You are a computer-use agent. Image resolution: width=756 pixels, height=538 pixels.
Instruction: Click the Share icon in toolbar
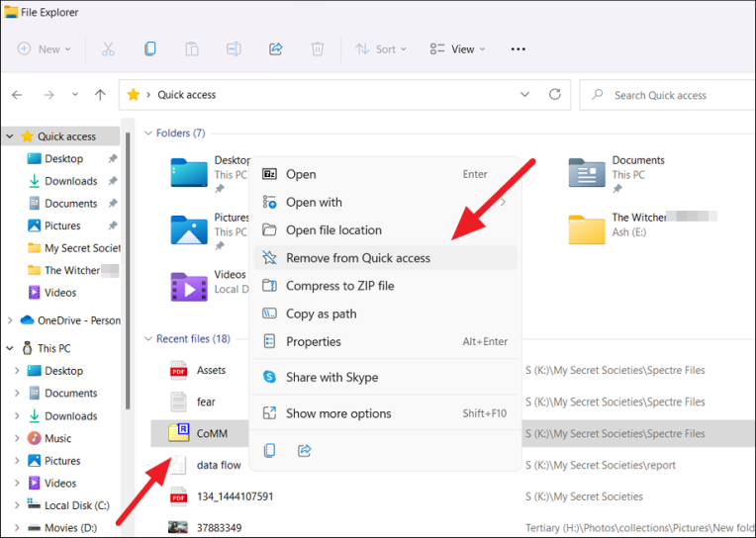coord(276,48)
